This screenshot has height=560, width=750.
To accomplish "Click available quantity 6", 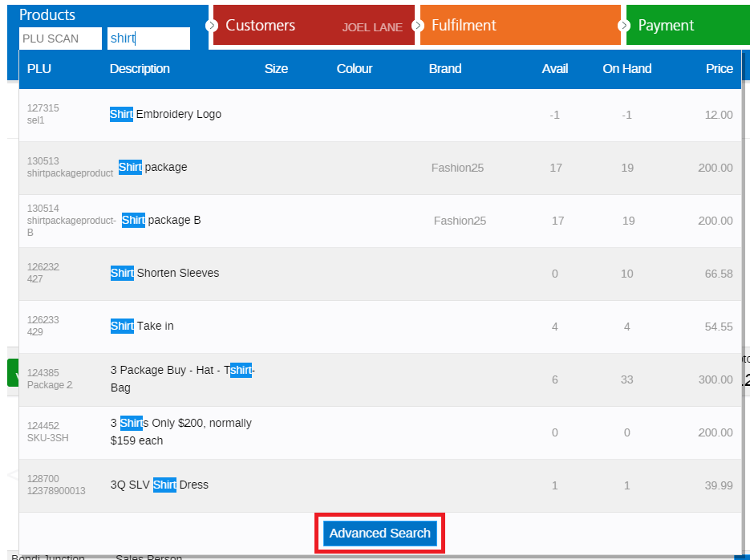I will point(555,379).
